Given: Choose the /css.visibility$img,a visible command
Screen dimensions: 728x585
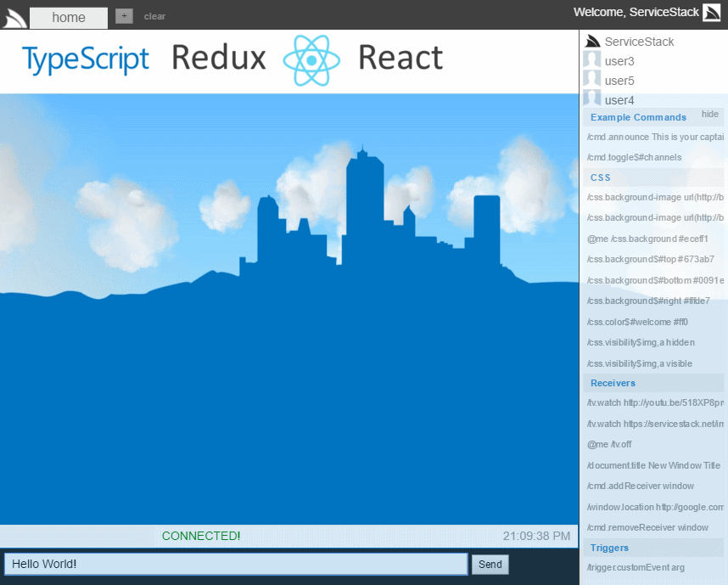Looking at the screenshot, I should 639,363.
